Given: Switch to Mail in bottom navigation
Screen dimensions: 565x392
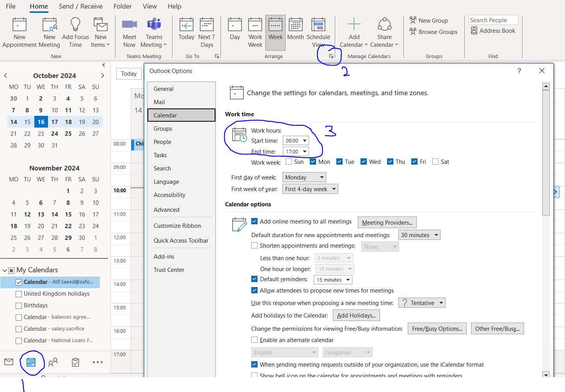Looking at the screenshot, I should 9,362.
